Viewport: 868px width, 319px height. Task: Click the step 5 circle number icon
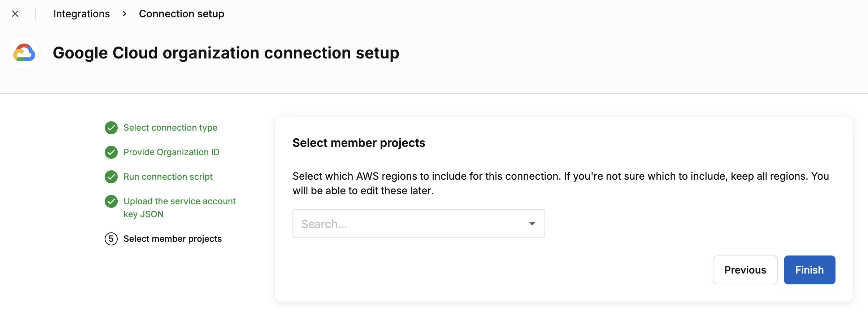(x=111, y=239)
